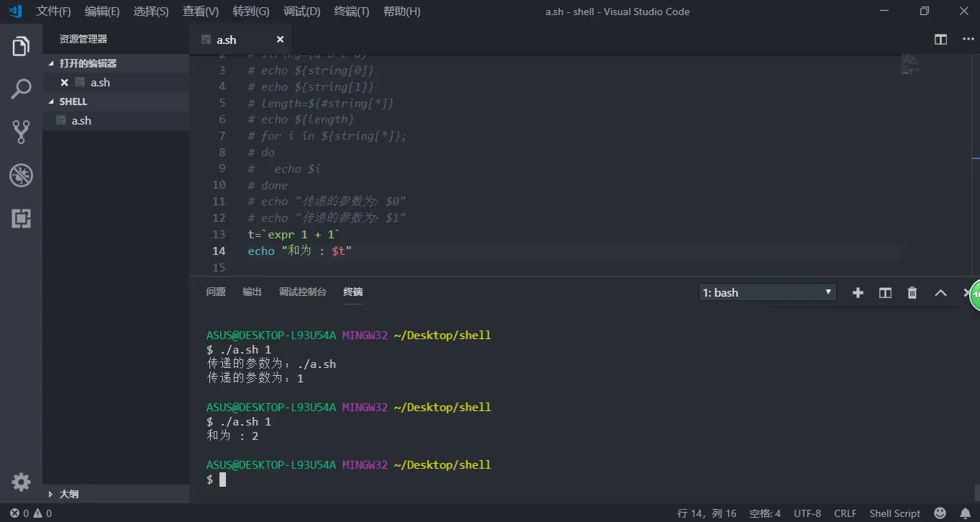This screenshot has width=980, height=522.
Task: Click code line 'echo "和为 : $t"'
Action: (299, 251)
